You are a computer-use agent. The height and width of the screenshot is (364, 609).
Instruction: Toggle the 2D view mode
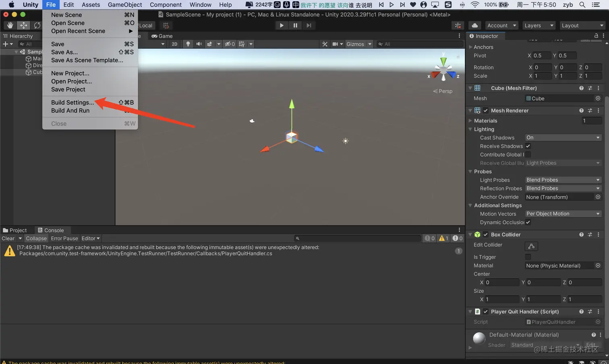point(174,44)
